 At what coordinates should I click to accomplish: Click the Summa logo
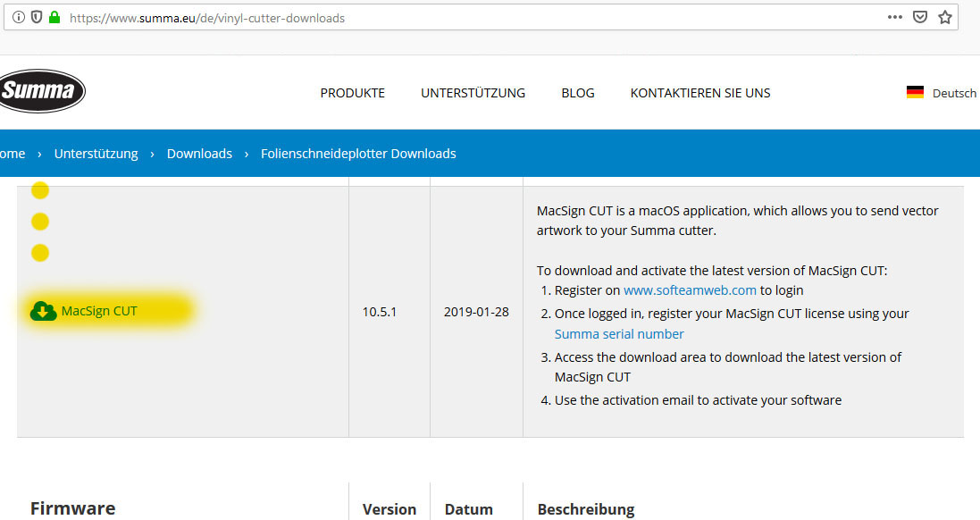pyautogui.click(x=41, y=91)
